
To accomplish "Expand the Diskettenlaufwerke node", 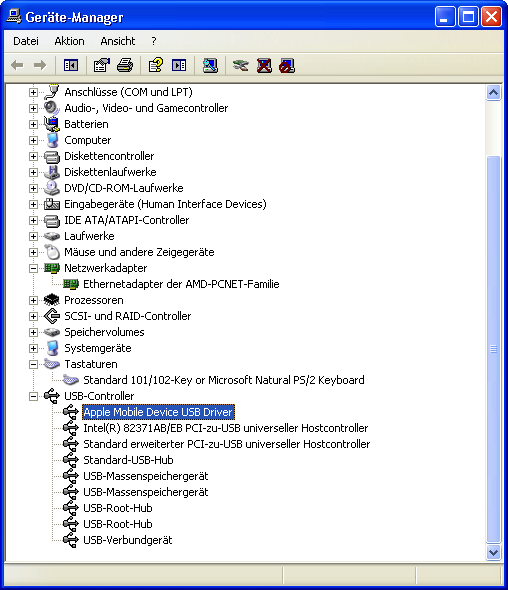I will pos(33,172).
